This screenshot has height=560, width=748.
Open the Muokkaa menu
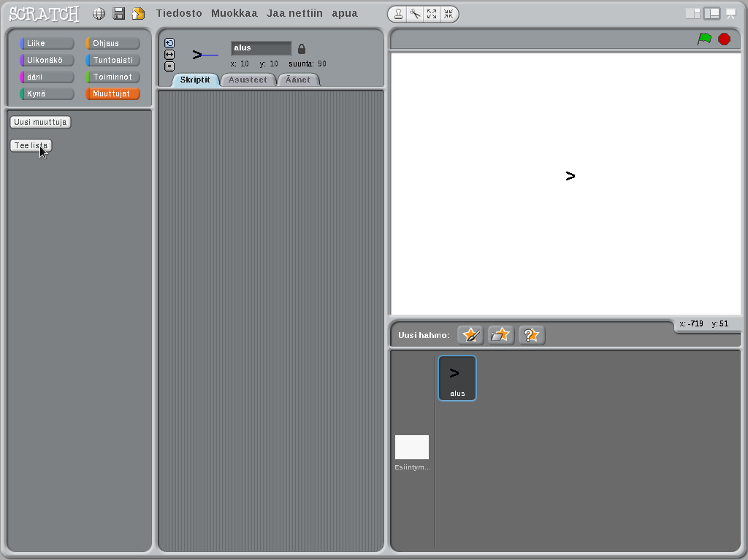[x=234, y=13]
